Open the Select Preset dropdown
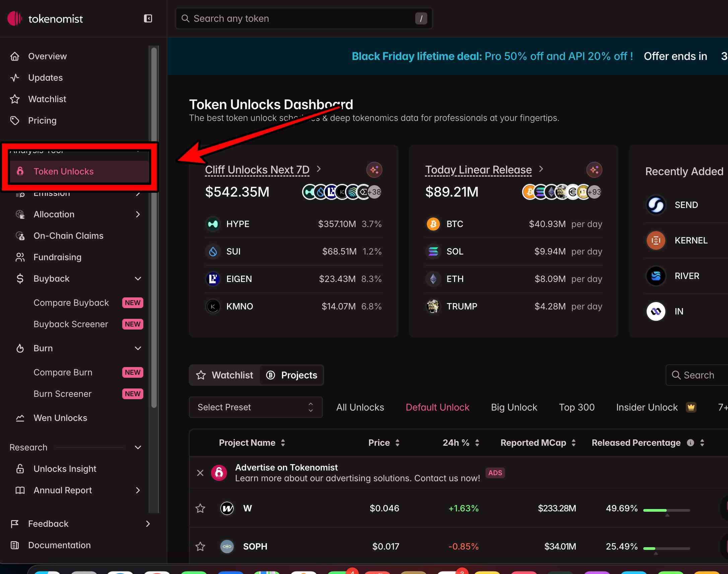Viewport: 728px width, 574px height. point(255,407)
